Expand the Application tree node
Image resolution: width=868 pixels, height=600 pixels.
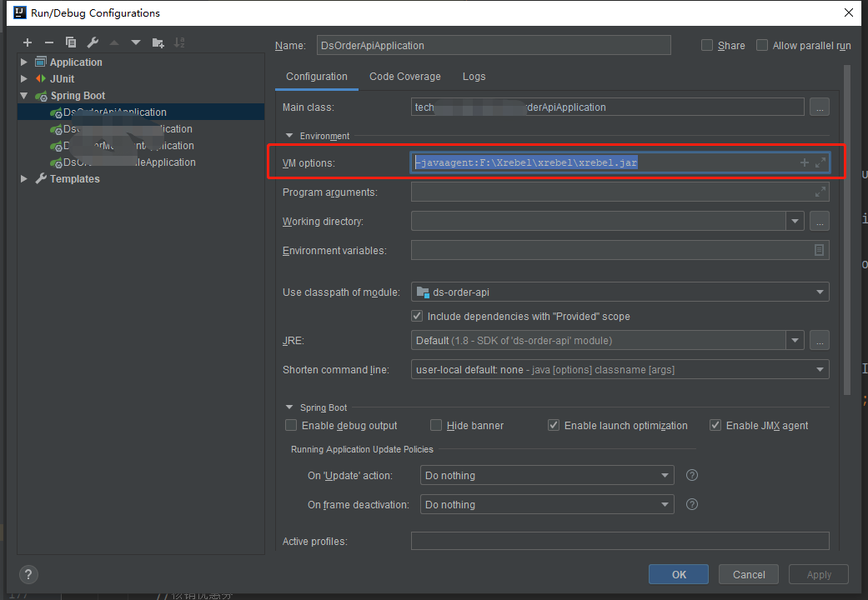coord(24,62)
